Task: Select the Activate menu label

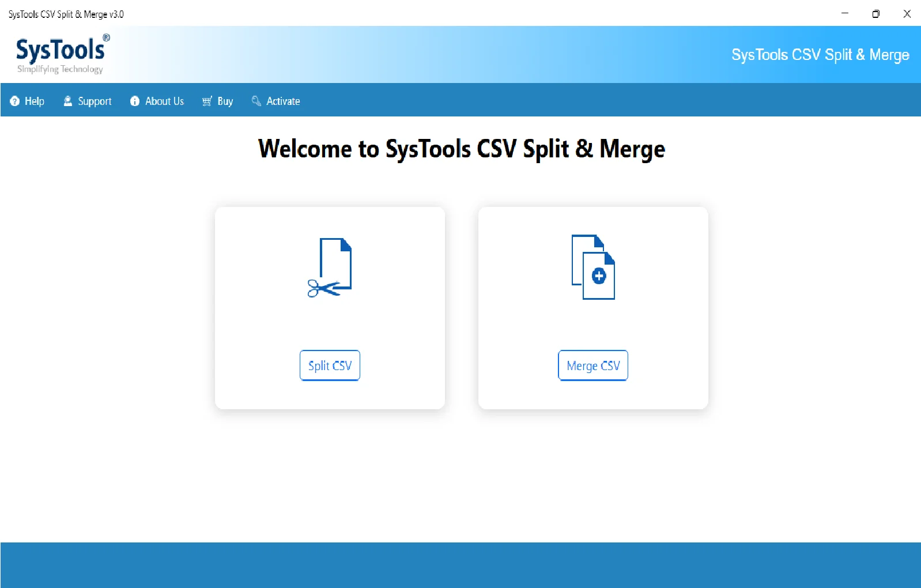Action: coord(283,101)
